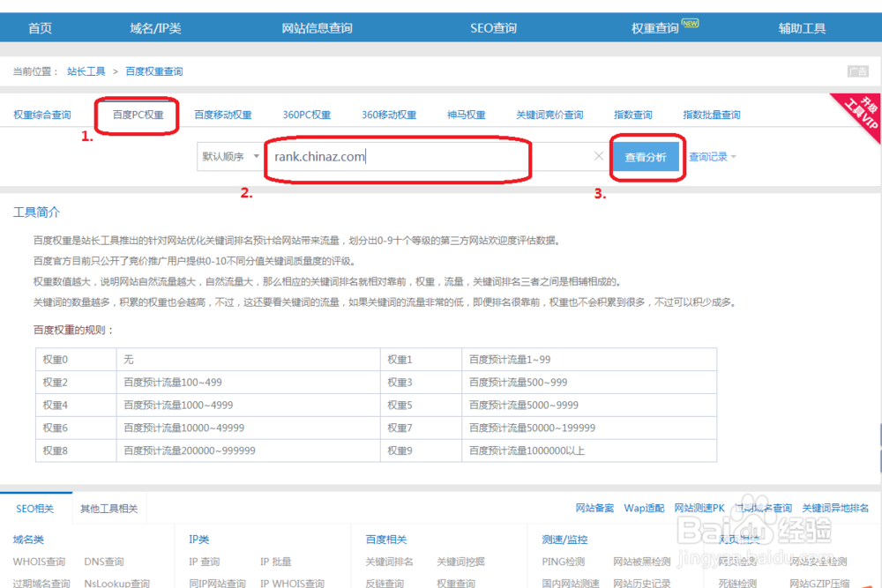Click the 工具简介 section heading

coord(36,212)
